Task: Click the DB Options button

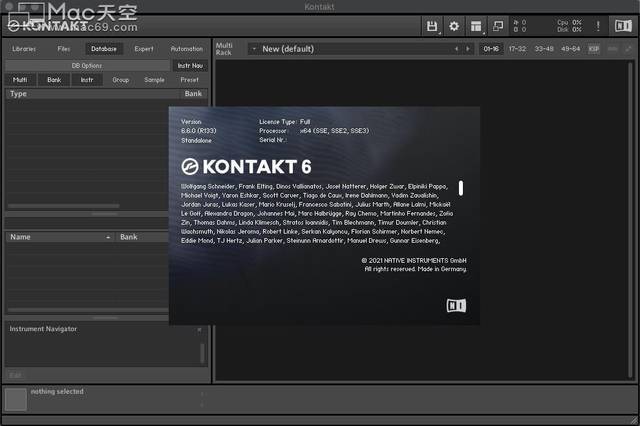Action: (x=87, y=66)
